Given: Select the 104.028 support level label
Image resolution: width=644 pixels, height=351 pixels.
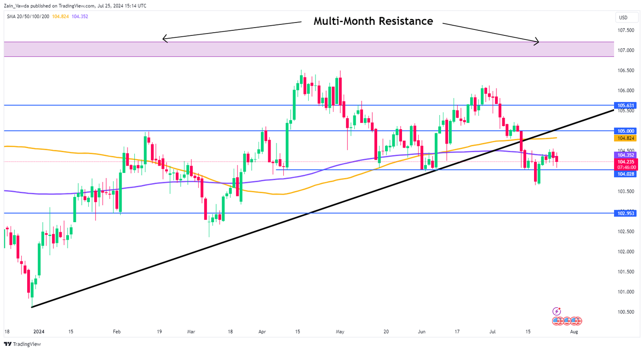Looking at the screenshot, I should [626, 174].
